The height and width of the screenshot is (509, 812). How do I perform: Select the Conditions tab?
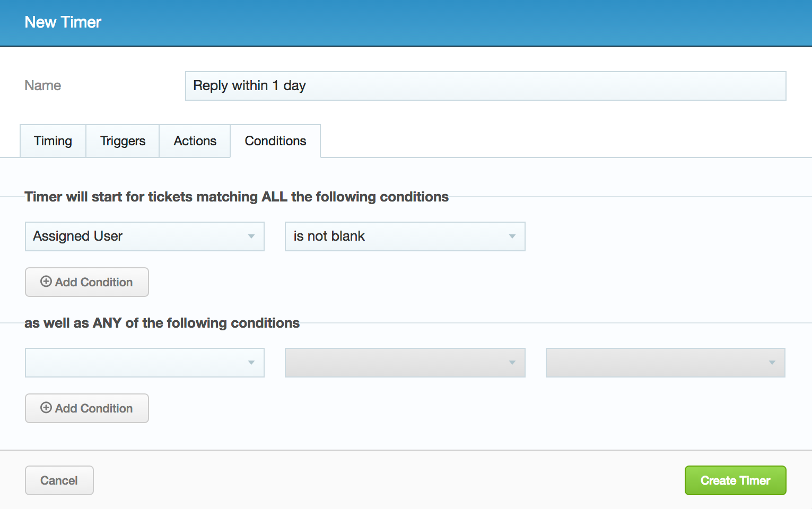(275, 141)
